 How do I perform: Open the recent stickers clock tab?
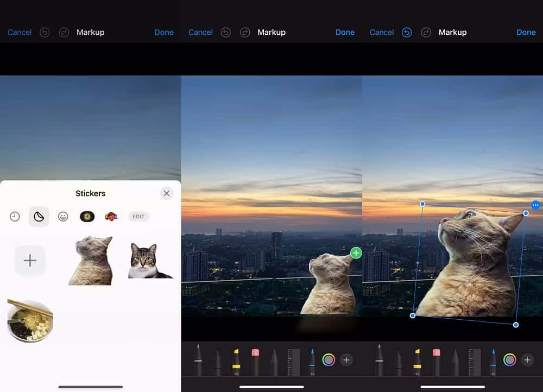(15, 217)
